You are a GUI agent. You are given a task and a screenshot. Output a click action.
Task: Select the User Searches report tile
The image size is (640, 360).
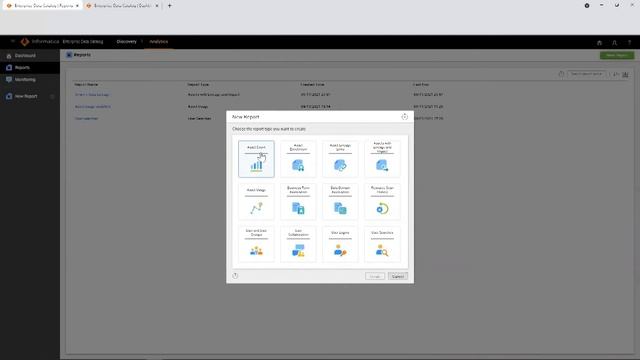point(382,244)
